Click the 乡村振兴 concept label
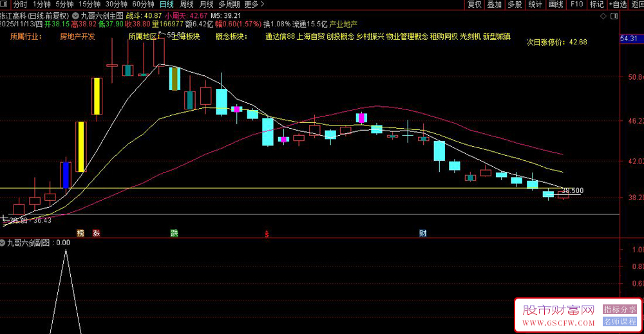644x334 pixels. [370, 37]
